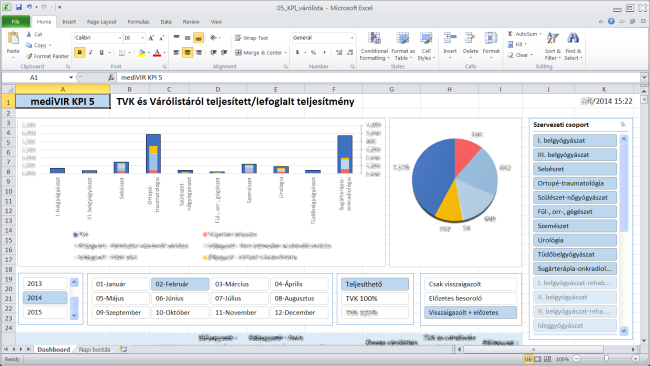This screenshot has height=366, width=650.
Task: Open Conditional Formatting
Action: [374, 46]
